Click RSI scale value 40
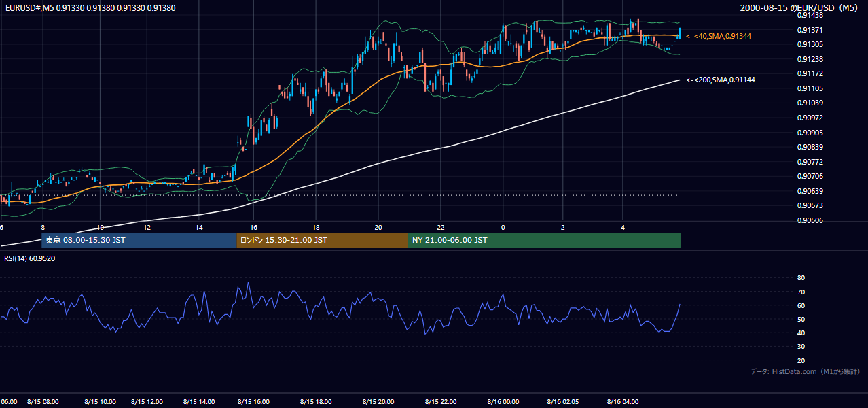The width and height of the screenshot is (868, 408). point(801,333)
